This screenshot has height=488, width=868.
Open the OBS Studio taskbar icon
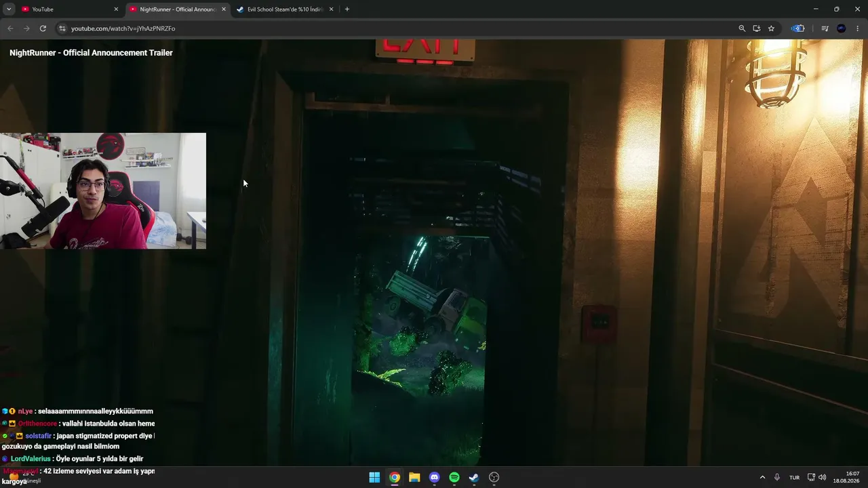coord(494,477)
